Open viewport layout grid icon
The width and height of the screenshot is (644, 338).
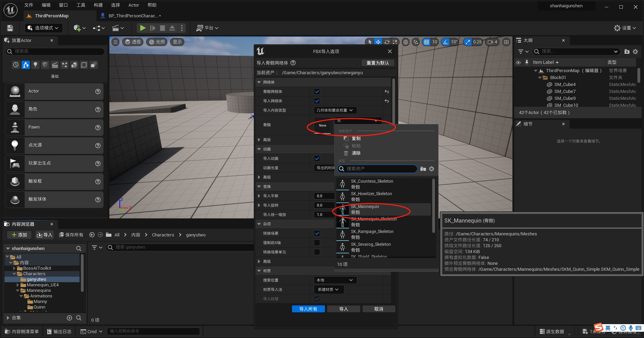coord(506,42)
